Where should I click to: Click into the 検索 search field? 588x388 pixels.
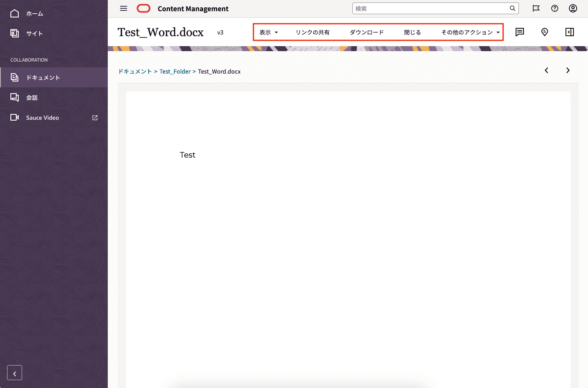pos(431,8)
